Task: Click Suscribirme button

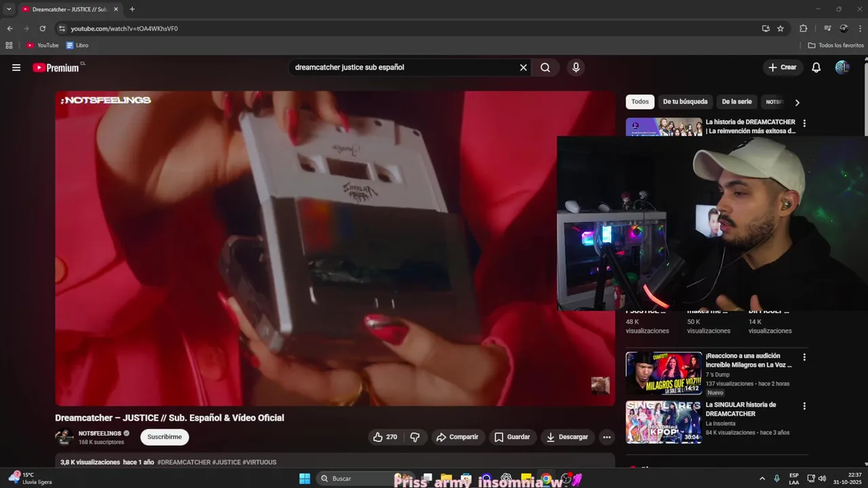Action: (165, 437)
